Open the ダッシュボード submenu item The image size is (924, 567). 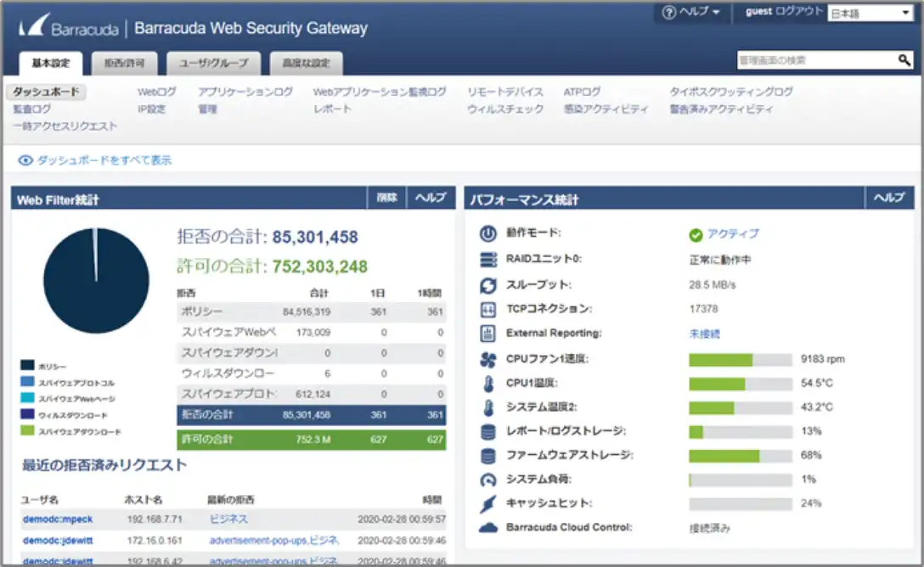(46, 92)
